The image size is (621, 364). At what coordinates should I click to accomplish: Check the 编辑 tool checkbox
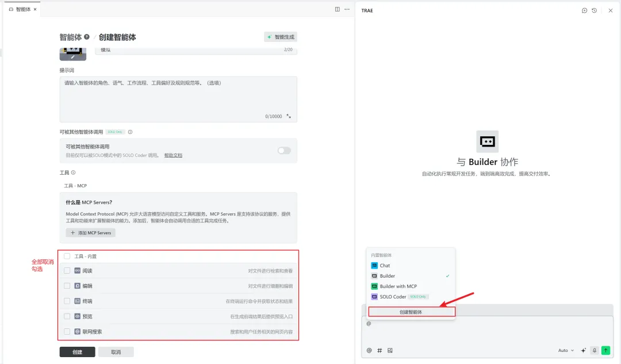[67, 286]
